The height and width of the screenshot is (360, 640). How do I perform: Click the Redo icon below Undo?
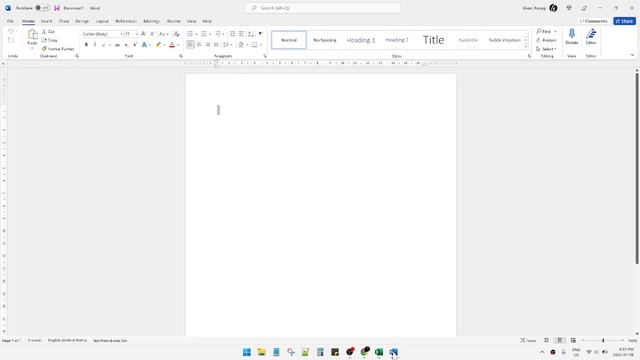click(x=11, y=40)
